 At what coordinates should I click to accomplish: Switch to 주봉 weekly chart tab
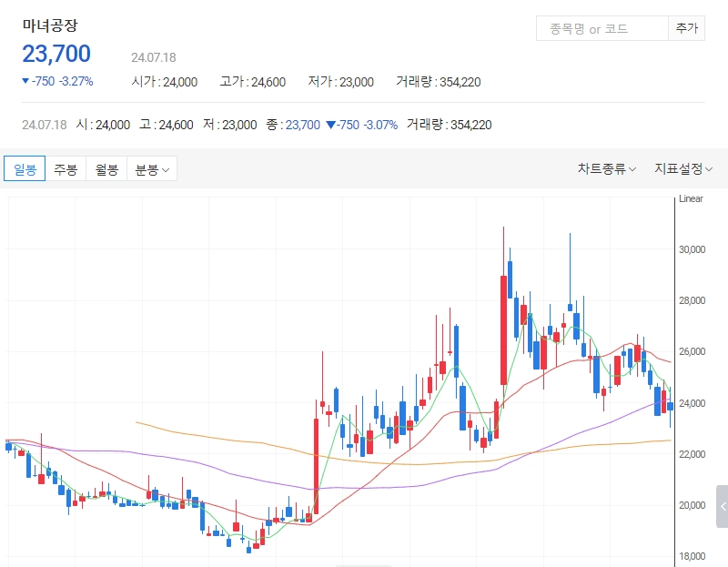[x=66, y=168]
